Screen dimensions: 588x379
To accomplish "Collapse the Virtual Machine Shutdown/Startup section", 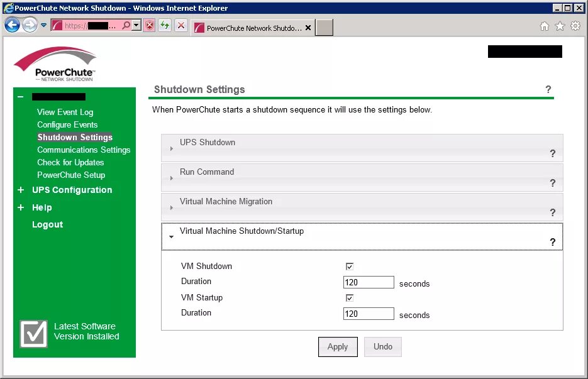I will click(362, 236).
